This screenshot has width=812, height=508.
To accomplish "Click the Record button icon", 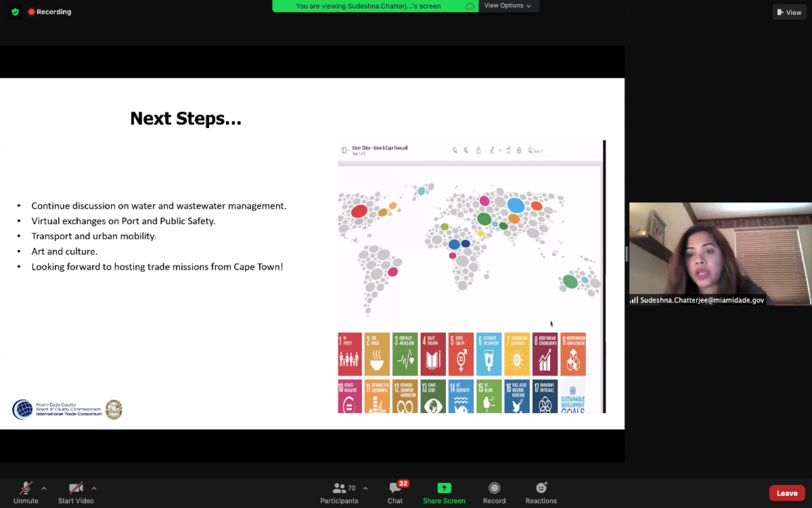I will click(x=494, y=488).
